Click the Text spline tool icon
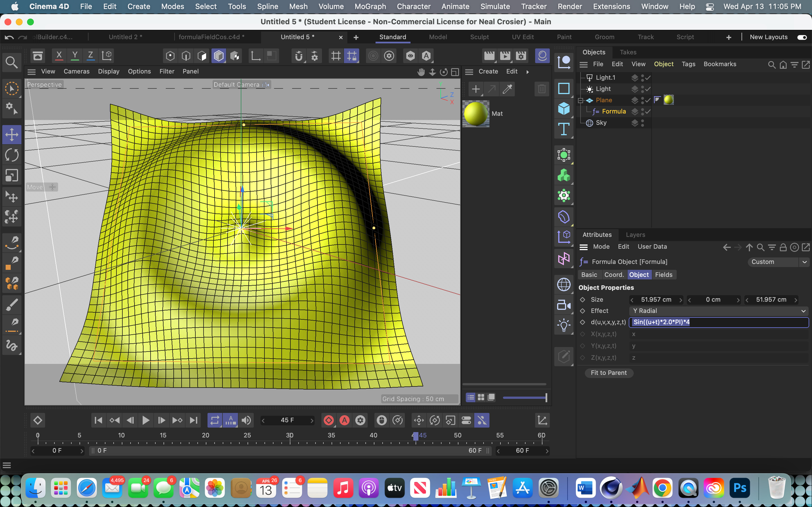 pos(564,129)
